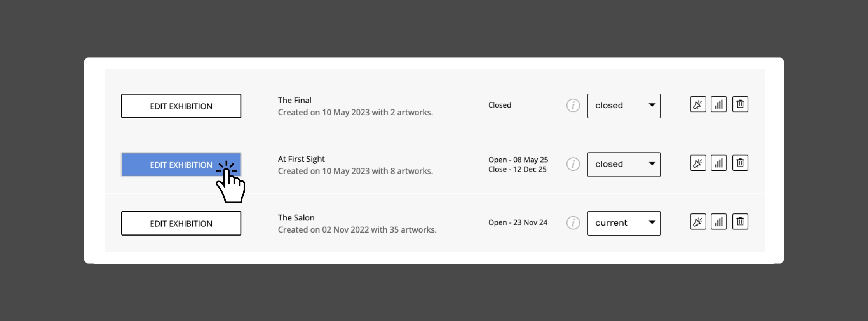Click the celebrate icon for The Salon
868x321 pixels.
click(698, 222)
